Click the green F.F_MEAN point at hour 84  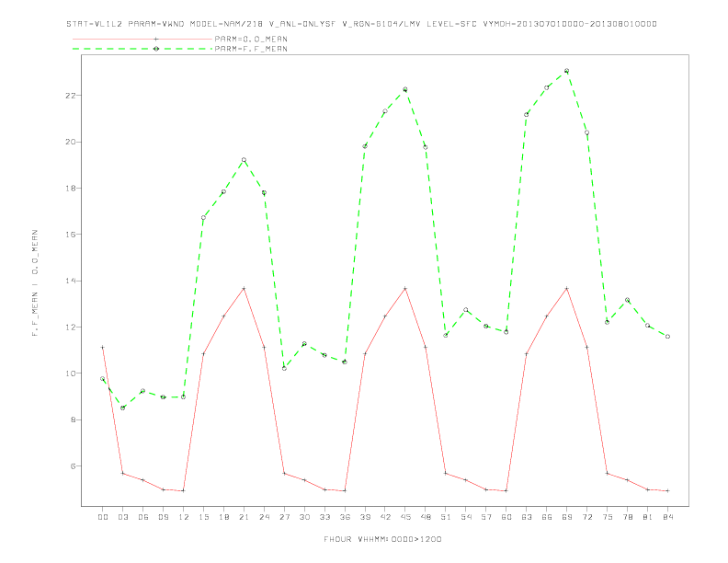pos(667,337)
